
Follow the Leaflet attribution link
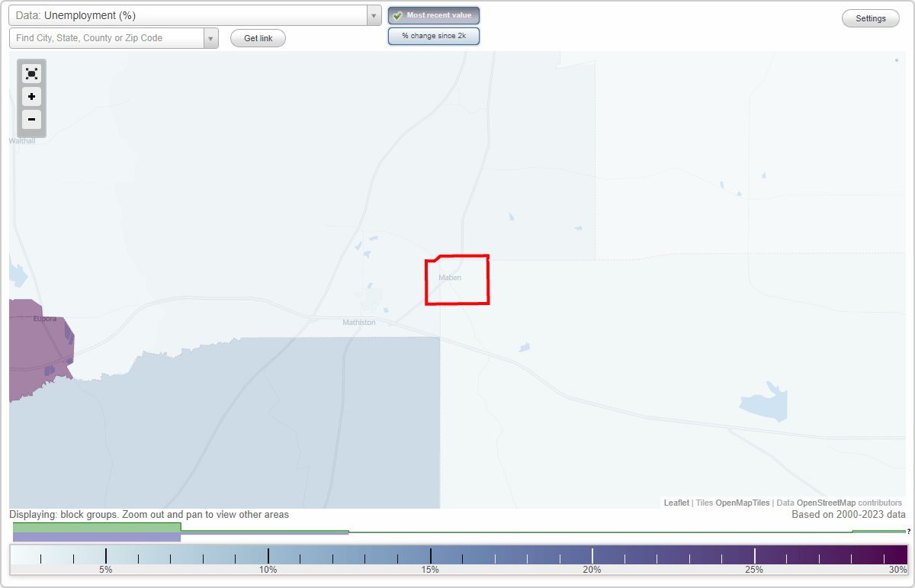[x=676, y=503]
